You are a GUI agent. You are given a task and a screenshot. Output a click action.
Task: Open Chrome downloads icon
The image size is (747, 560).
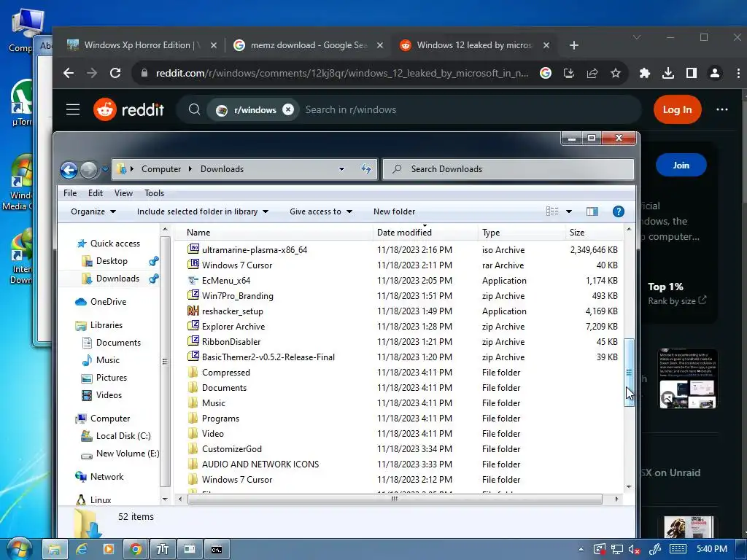[668, 73]
